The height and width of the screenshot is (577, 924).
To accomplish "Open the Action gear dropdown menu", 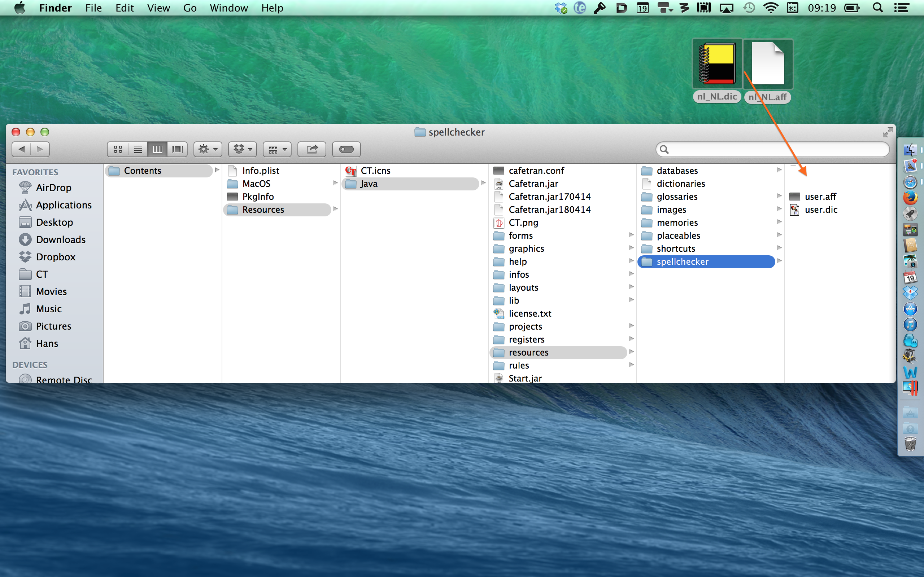I will pos(208,149).
